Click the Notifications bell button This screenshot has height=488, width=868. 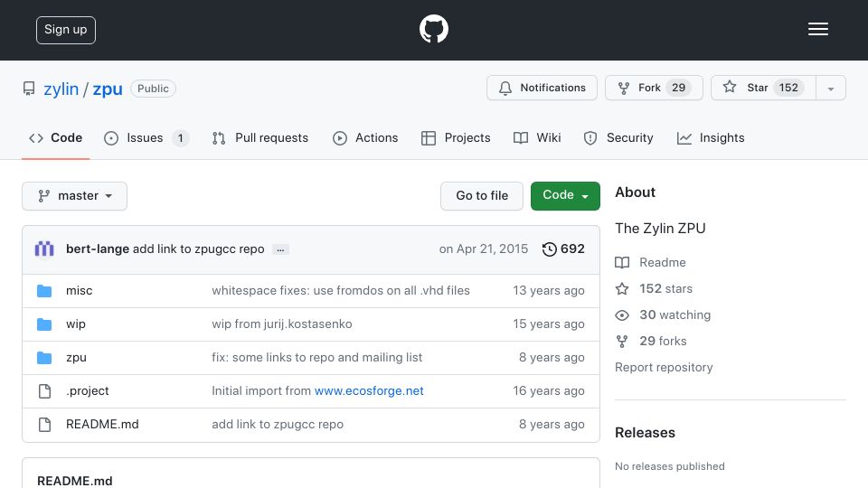(x=542, y=88)
